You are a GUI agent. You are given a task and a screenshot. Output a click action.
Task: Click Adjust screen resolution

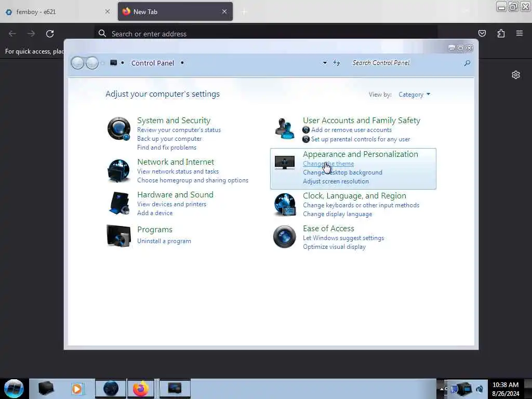click(336, 181)
